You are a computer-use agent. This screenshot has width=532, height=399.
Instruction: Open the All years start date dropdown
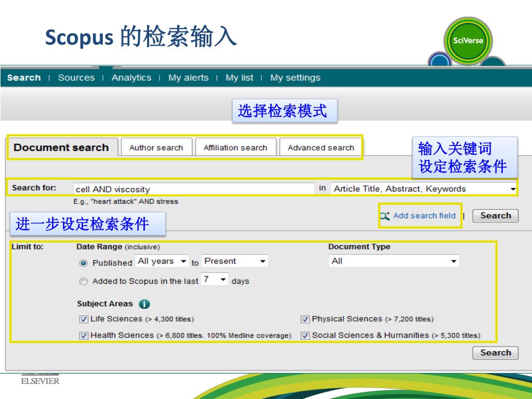162,261
